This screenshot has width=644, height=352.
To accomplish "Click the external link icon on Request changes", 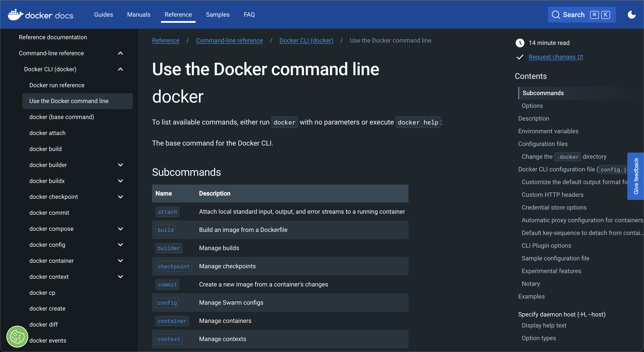I will 580,57.
